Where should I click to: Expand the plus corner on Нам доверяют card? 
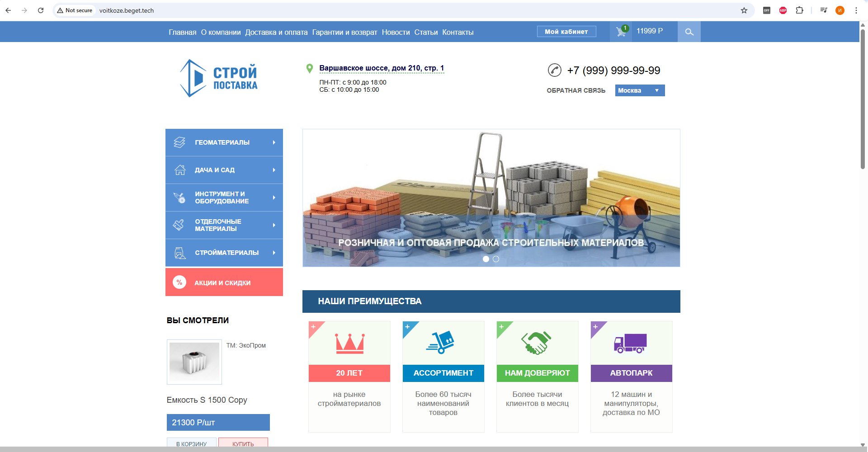click(x=502, y=327)
